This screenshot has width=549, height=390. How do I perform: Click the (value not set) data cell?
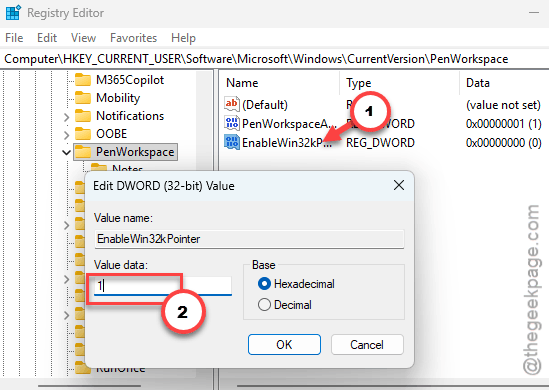point(503,105)
